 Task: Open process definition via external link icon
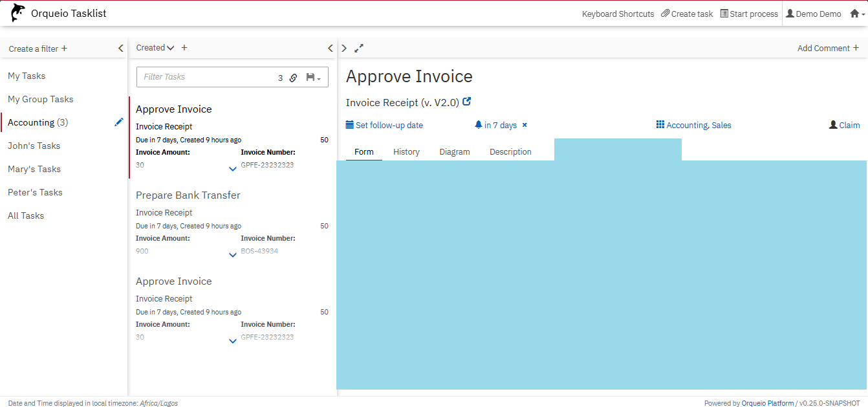pos(467,102)
